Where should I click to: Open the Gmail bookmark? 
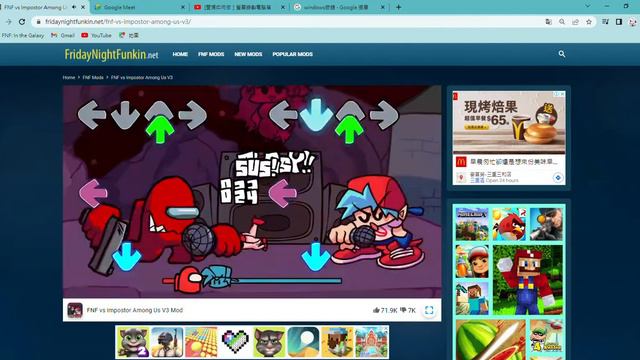pos(63,36)
